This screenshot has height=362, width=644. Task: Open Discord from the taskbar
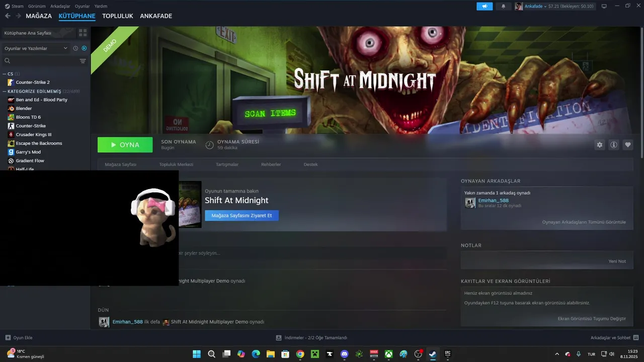[x=344, y=354]
